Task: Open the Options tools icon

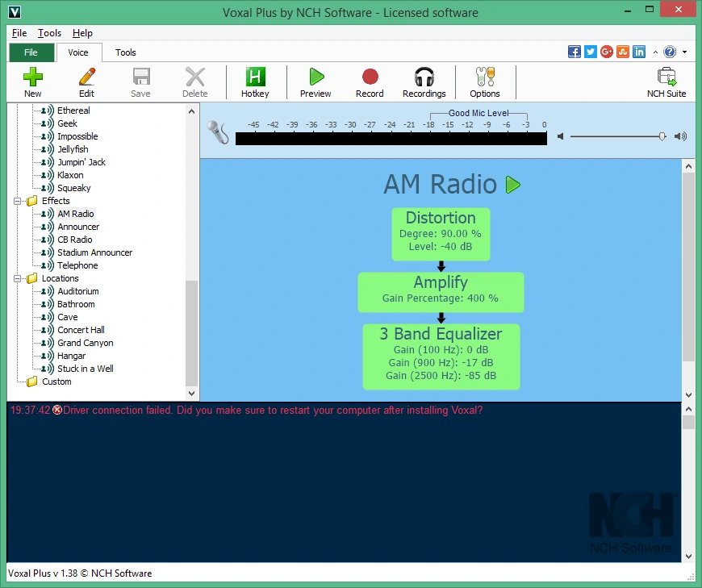Action: [x=485, y=77]
